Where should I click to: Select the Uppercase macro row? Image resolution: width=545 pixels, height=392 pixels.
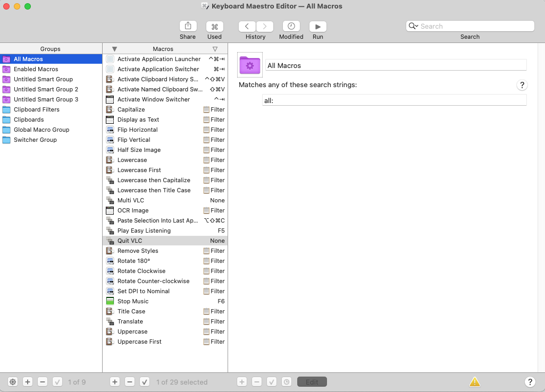[x=165, y=331]
